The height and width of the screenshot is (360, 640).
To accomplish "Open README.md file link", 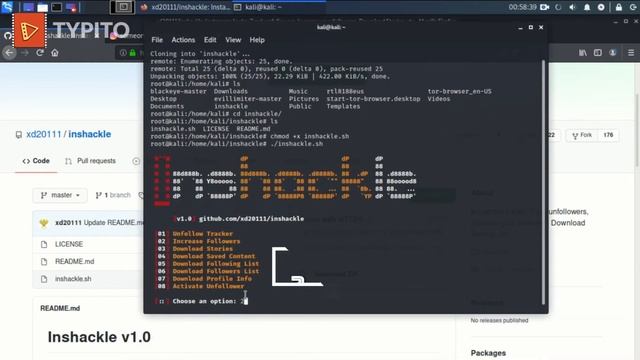I will pos(74,261).
